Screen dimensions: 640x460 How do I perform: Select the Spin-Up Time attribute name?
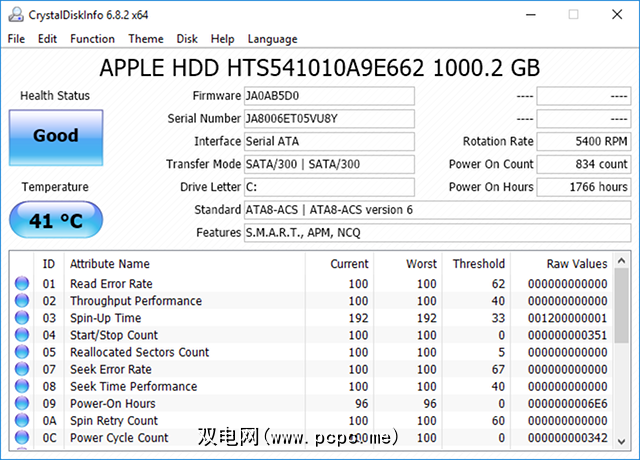click(106, 318)
